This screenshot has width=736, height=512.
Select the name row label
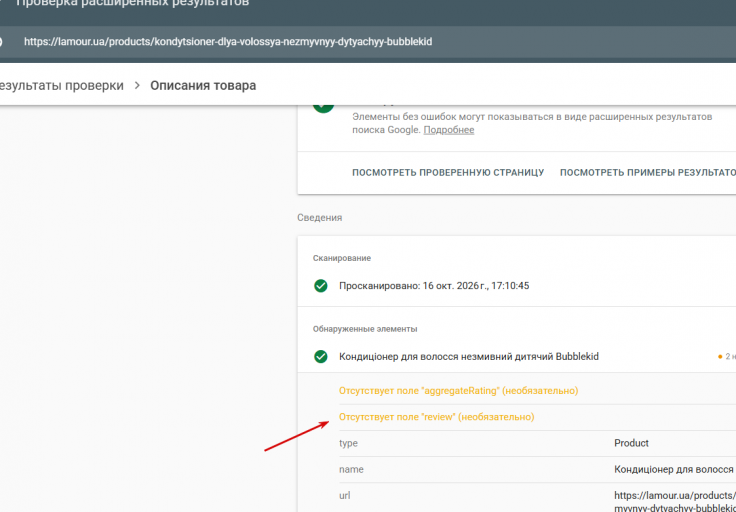351,469
